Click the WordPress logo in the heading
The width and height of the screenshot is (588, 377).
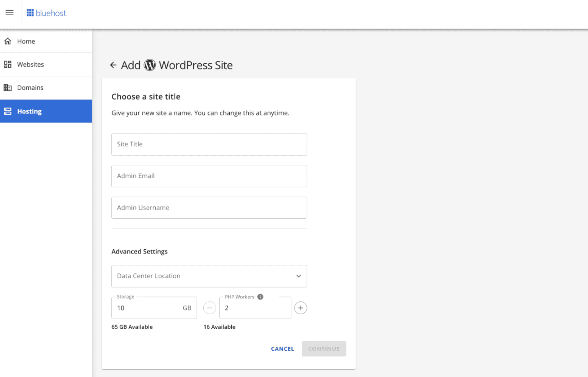(150, 65)
